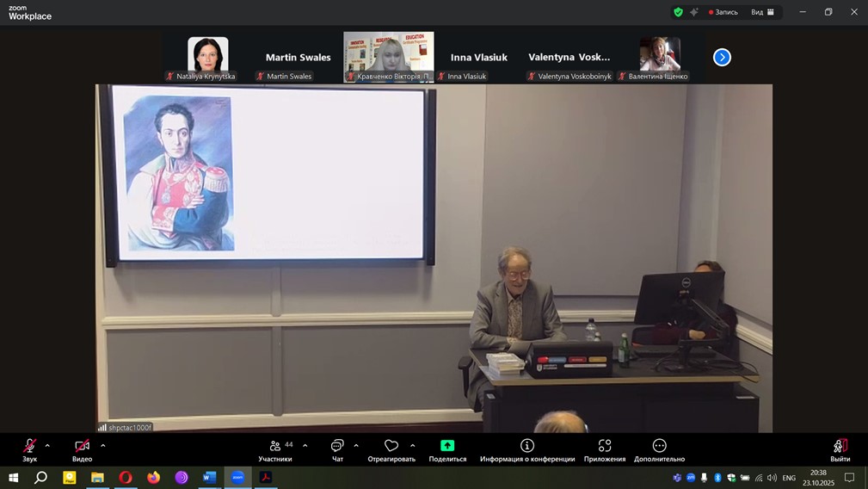Expand the video options arrow next to Видео
Screen dimensions: 868x489
(x=103, y=446)
